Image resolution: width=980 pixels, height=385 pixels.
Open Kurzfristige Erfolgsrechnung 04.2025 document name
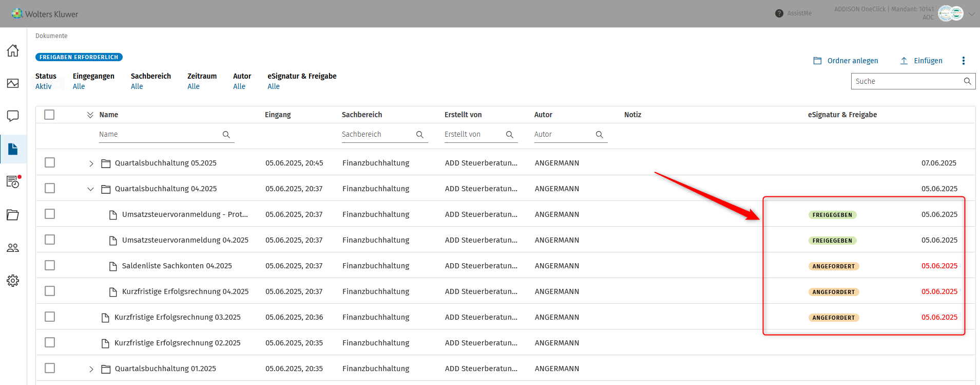(185, 291)
